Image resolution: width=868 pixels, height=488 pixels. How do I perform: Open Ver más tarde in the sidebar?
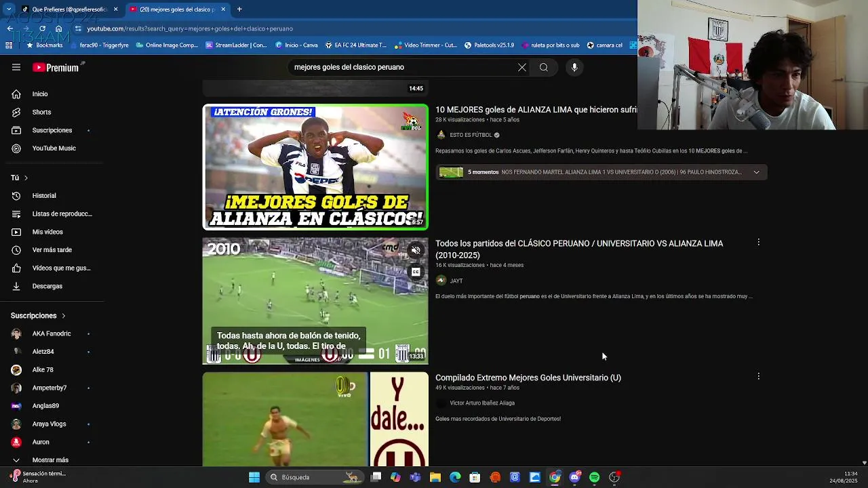click(x=52, y=250)
